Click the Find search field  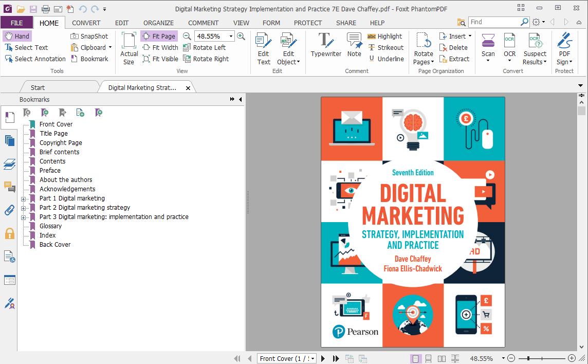pos(494,22)
